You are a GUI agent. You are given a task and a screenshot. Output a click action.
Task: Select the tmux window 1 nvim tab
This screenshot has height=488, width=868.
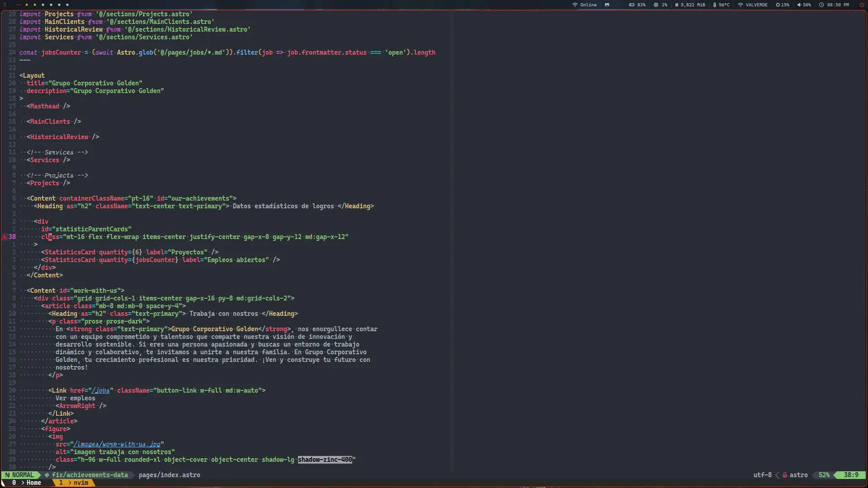click(x=74, y=483)
